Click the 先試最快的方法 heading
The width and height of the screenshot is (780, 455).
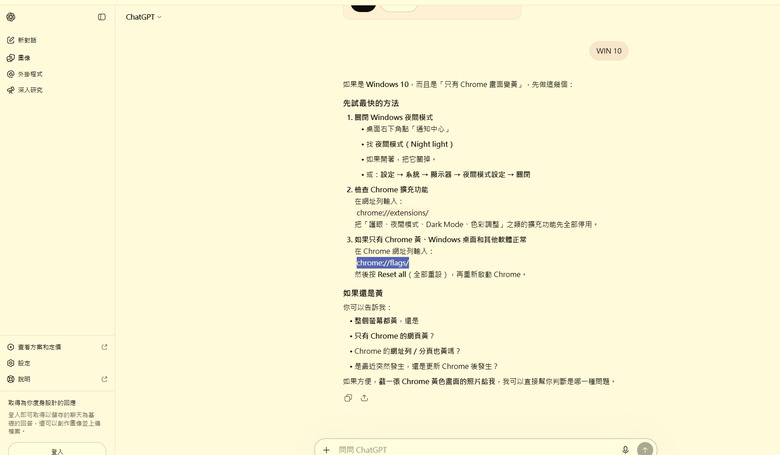pos(371,103)
